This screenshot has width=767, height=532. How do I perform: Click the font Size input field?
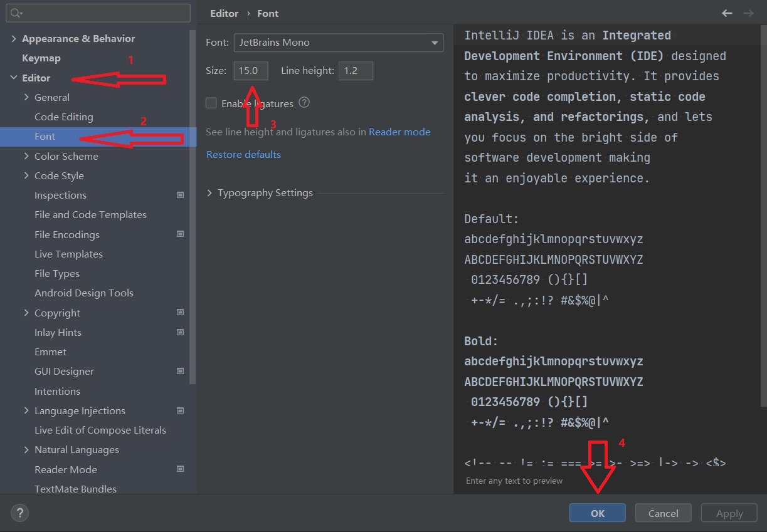pyautogui.click(x=251, y=71)
